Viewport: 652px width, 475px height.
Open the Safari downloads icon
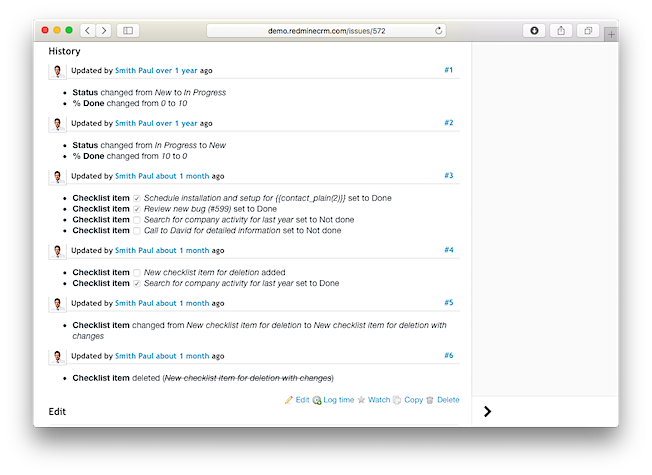[534, 31]
